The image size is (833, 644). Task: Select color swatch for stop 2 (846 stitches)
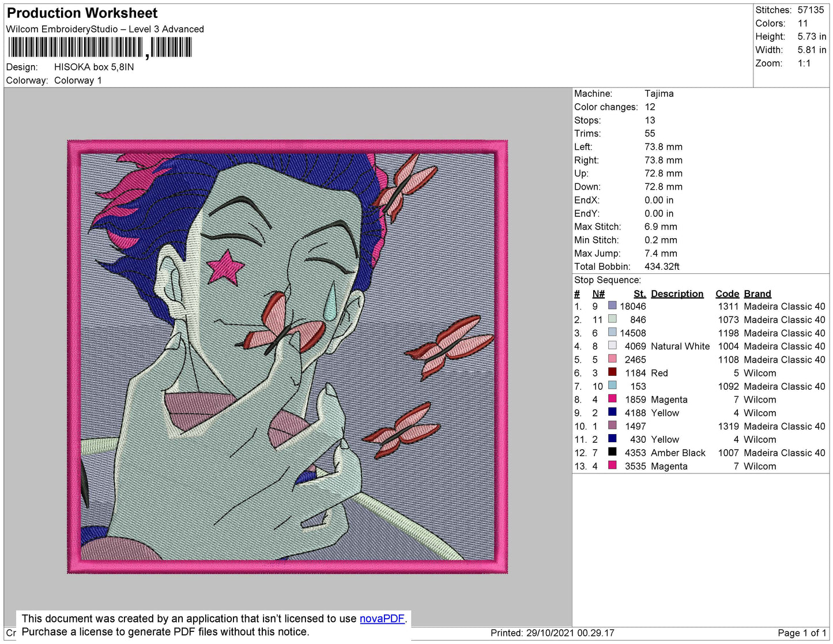point(612,319)
